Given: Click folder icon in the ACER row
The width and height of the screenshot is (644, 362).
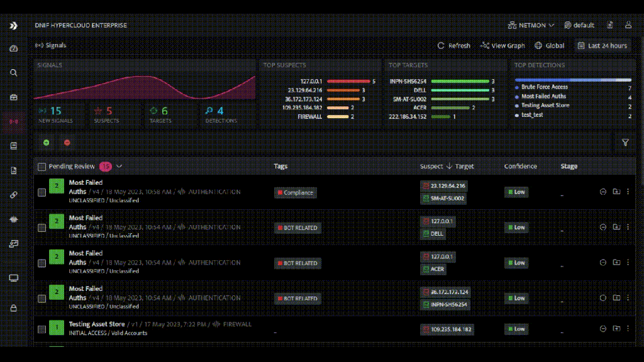Looking at the screenshot, I should tap(616, 262).
